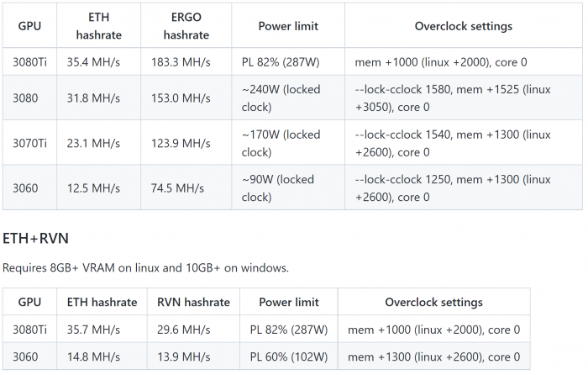Click the ~240W locked clock power cell
This screenshot has width=588, height=375.
click(281, 98)
